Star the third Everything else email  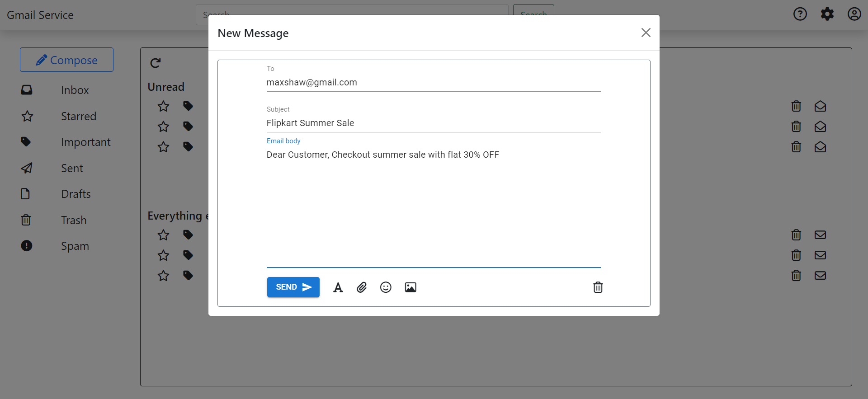click(x=163, y=276)
